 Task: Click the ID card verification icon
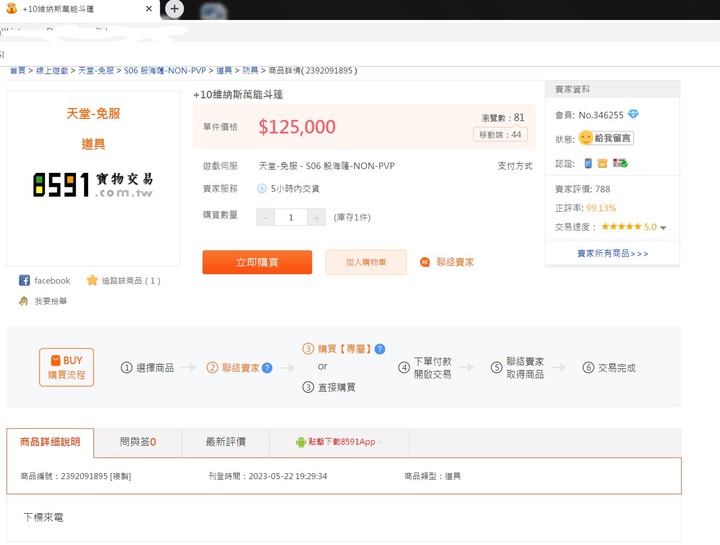click(x=620, y=163)
